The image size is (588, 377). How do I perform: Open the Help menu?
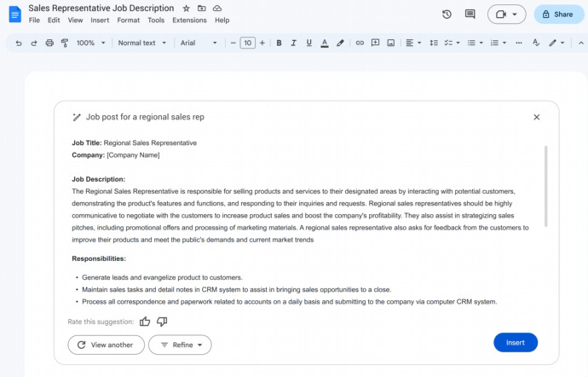pyautogui.click(x=222, y=20)
